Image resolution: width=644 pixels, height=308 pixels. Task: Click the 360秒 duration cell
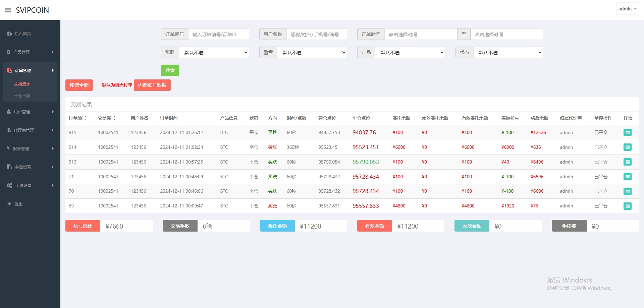tap(293, 147)
